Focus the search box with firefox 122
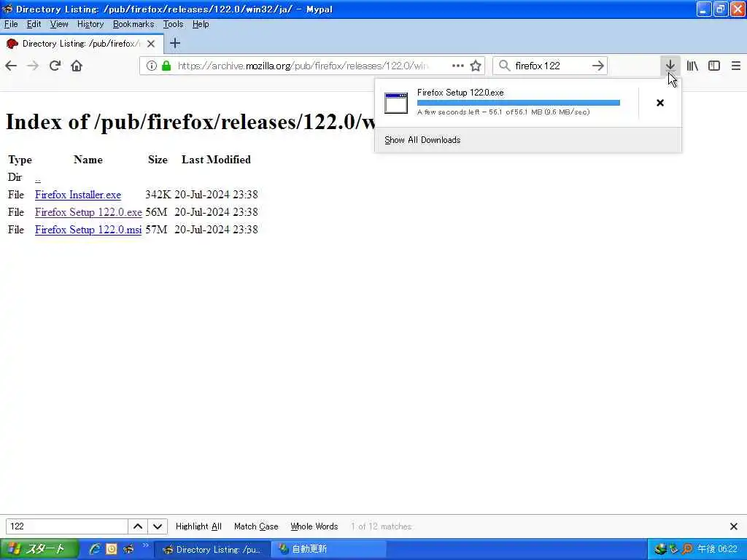The image size is (747, 560). 550,66
